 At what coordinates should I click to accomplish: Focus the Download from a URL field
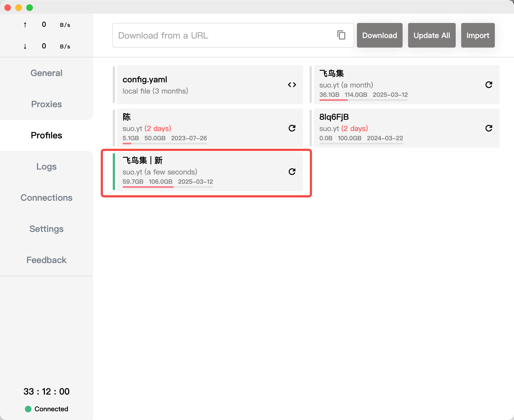pos(233,35)
